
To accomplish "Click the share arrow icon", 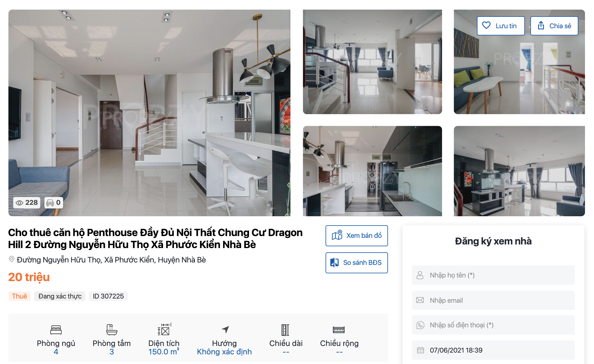I will 541,26.
